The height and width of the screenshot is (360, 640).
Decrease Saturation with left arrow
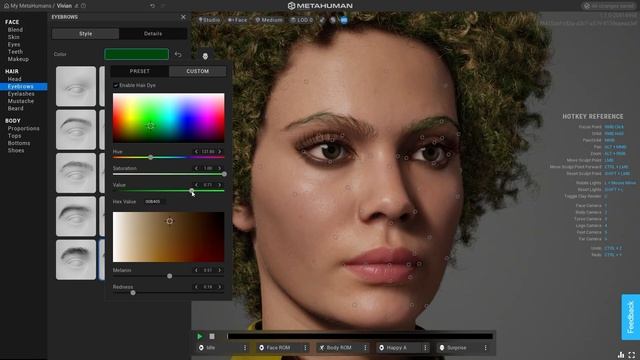click(196, 168)
